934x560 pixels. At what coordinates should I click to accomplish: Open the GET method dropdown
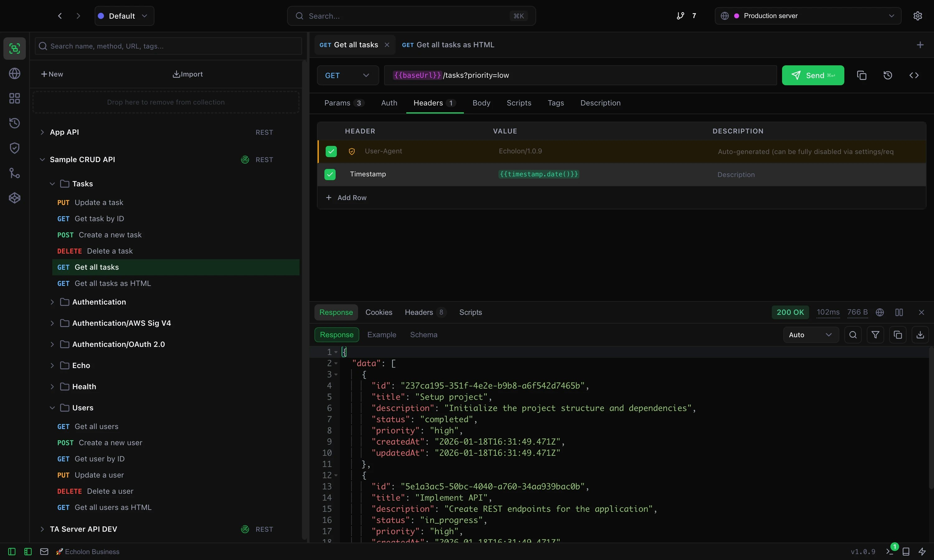tap(347, 75)
